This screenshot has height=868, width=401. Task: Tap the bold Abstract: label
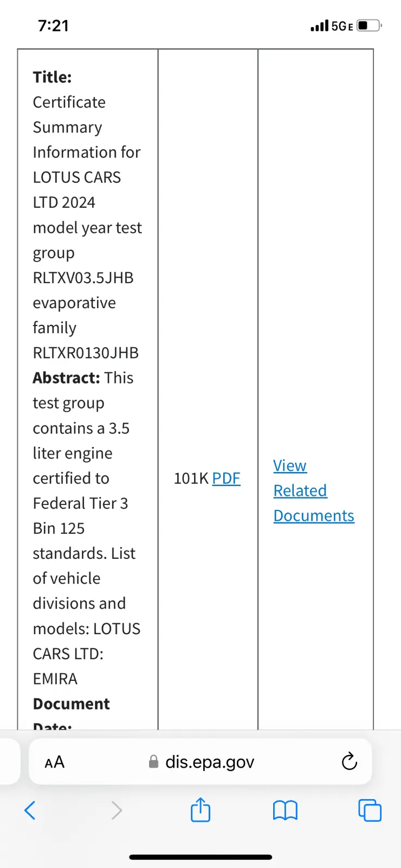[67, 378]
